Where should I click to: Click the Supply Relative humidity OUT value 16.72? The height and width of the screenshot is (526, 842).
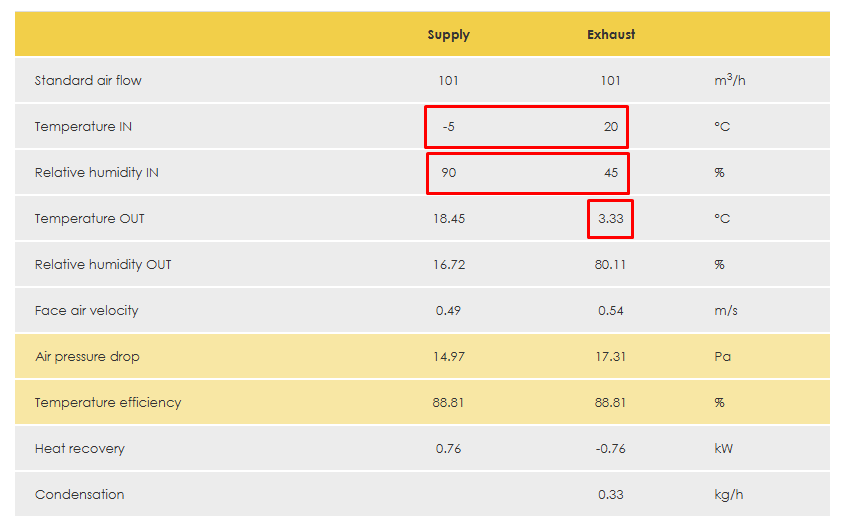click(x=449, y=265)
